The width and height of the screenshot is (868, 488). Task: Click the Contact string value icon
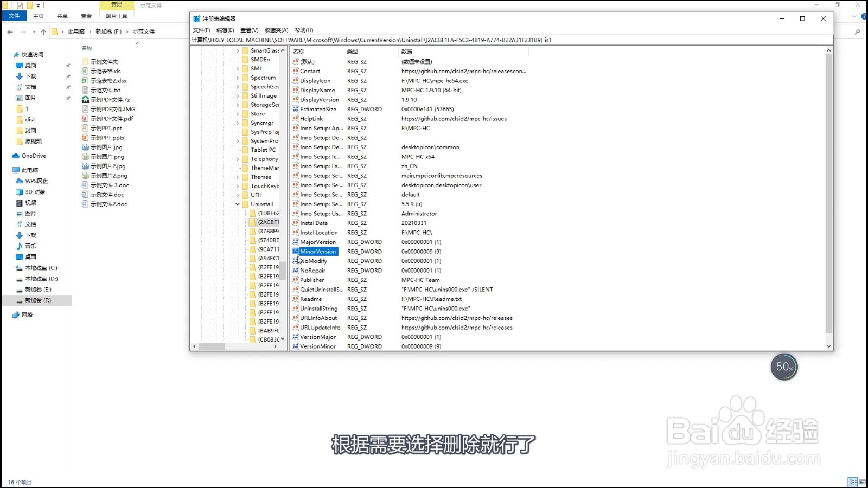pyautogui.click(x=296, y=71)
